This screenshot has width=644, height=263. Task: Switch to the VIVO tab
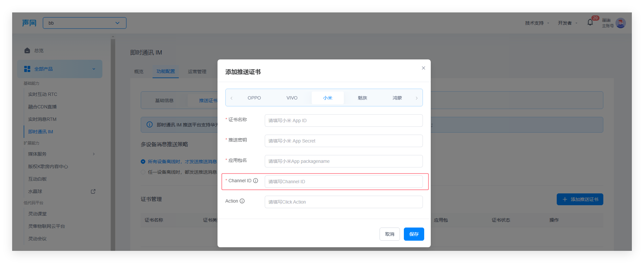[292, 98]
